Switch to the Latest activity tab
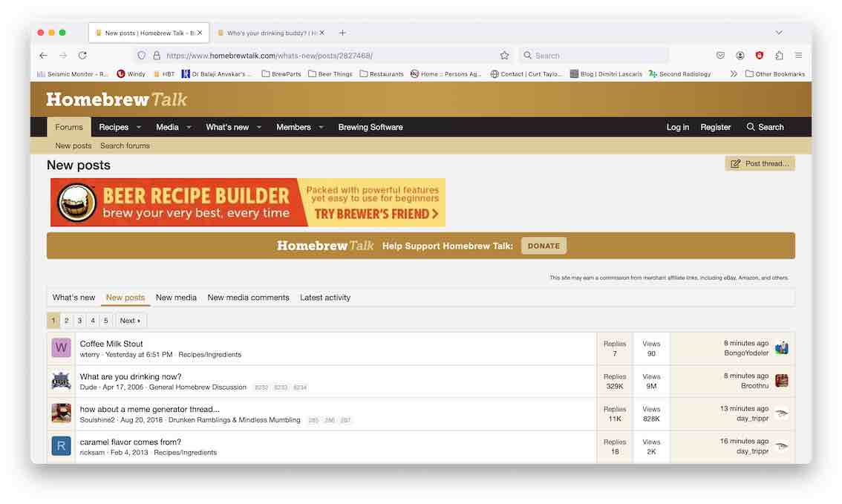The height and width of the screenshot is (504, 842). pyautogui.click(x=325, y=298)
